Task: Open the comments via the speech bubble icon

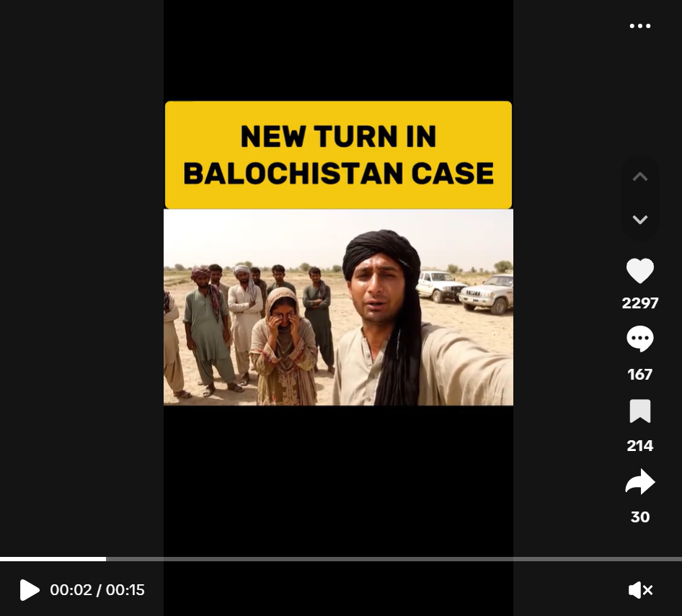Action: (x=639, y=338)
